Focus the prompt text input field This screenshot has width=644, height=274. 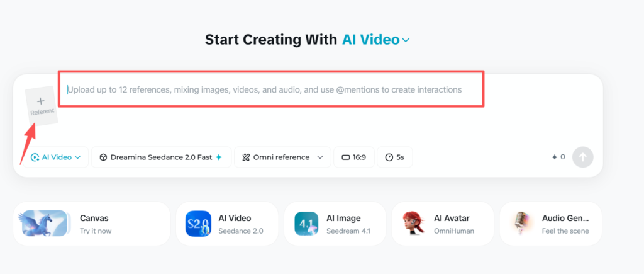(270, 90)
